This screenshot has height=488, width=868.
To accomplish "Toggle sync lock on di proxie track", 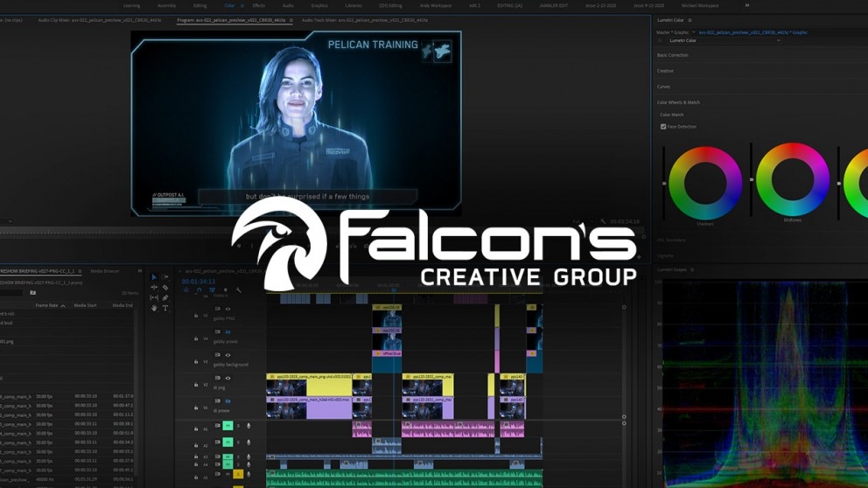I will 217,401.
